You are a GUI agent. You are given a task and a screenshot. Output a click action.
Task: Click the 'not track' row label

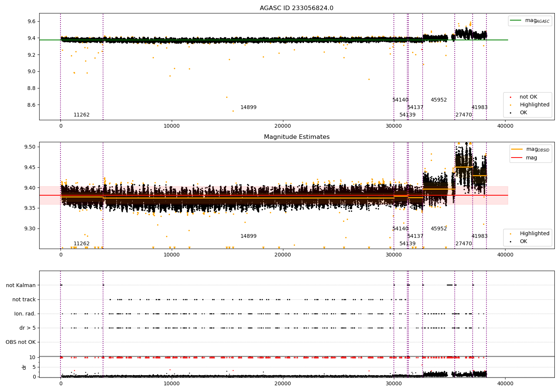pos(24,299)
